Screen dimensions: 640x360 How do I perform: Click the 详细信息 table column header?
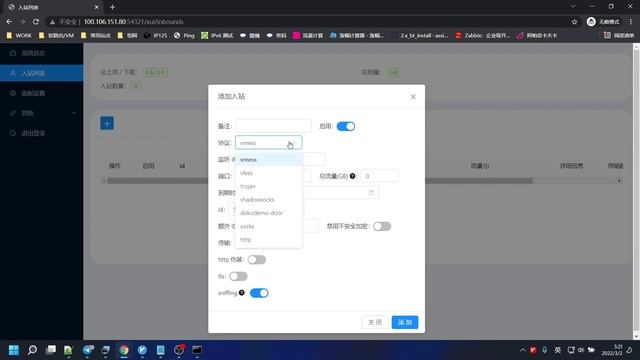point(571,166)
